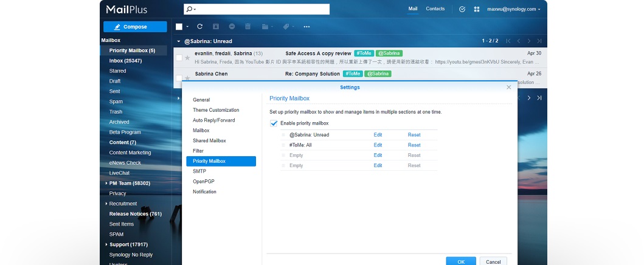Viewport: 644px width, 265px height.
Task: Open the task checkmark icon in header
Action: point(462,9)
